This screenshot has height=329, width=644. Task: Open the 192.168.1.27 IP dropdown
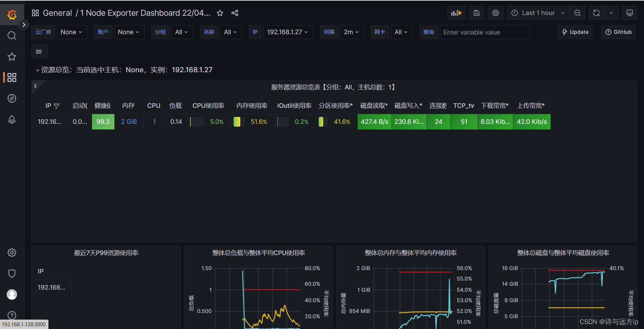pos(288,32)
